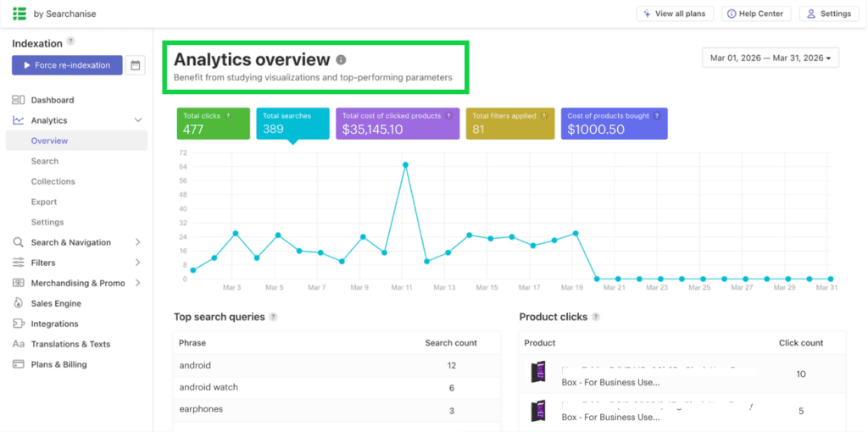The height and width of the screenshot is (432, 868).
Task: Click the info icon in Help Center button
Action: [x=732, y=14]
